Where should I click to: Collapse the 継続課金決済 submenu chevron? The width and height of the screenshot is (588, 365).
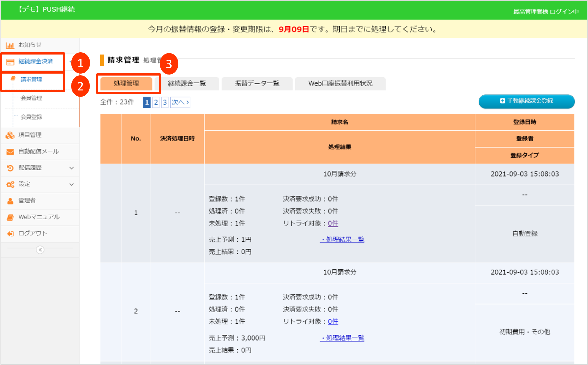point(71,62)
